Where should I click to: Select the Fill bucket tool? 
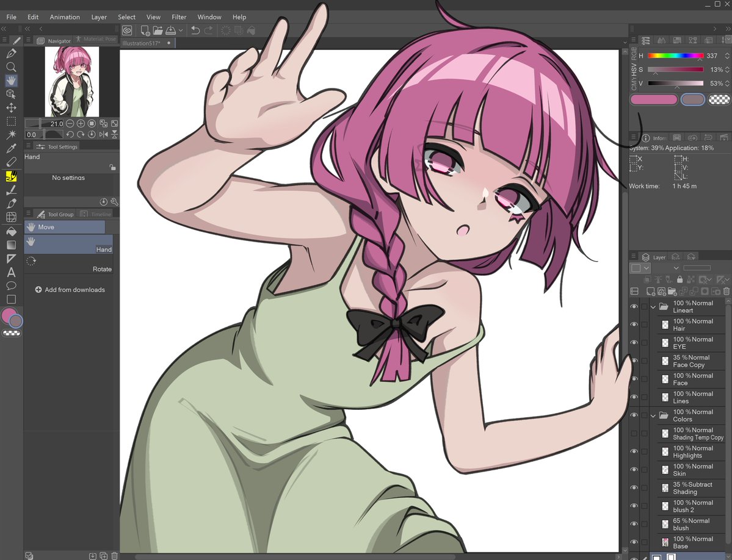(11, 231)
